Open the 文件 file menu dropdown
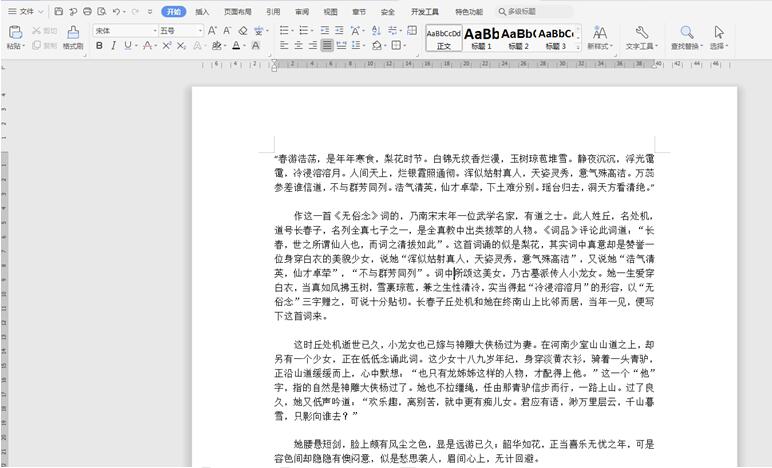Screen dimensions: 772x468 point(25,11)
